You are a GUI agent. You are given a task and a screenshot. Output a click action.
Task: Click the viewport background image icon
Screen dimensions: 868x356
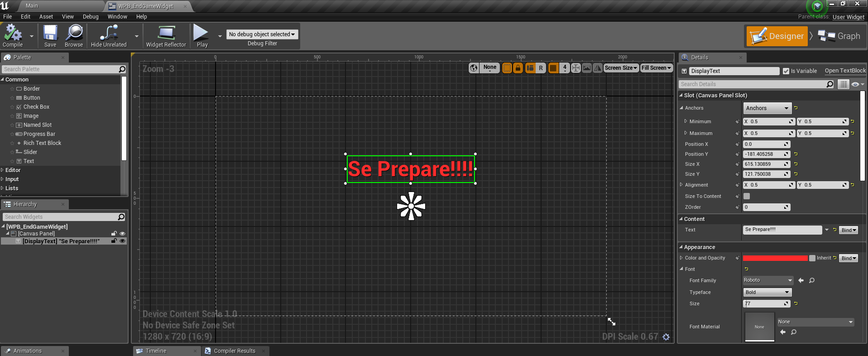pos(587,68)
